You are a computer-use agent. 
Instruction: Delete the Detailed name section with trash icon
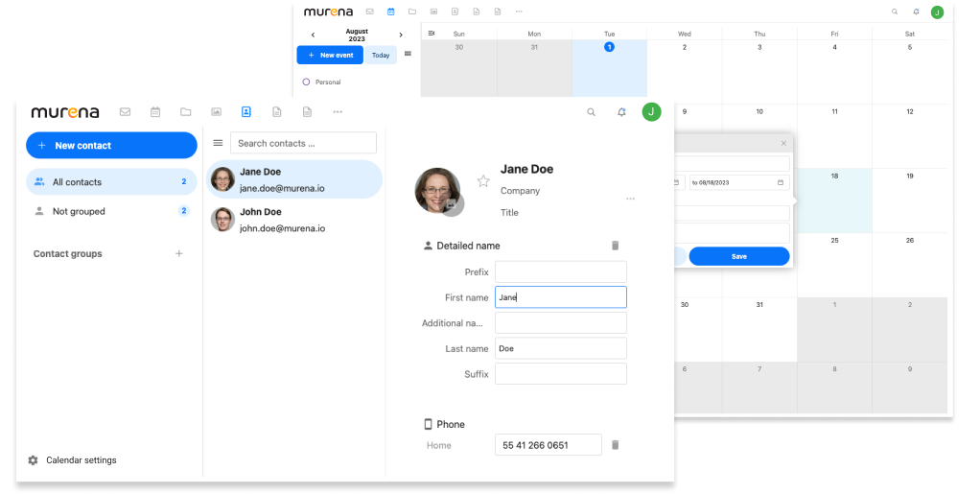[615, 246]
